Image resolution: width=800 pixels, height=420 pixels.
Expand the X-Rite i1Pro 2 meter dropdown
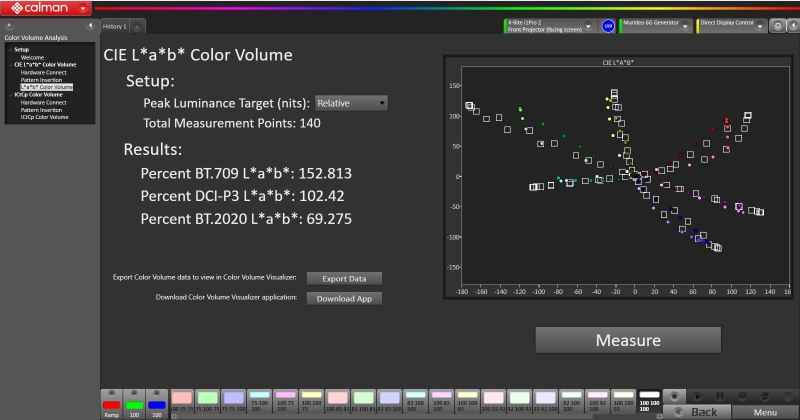pyautogui.click(x=589, y=25)
